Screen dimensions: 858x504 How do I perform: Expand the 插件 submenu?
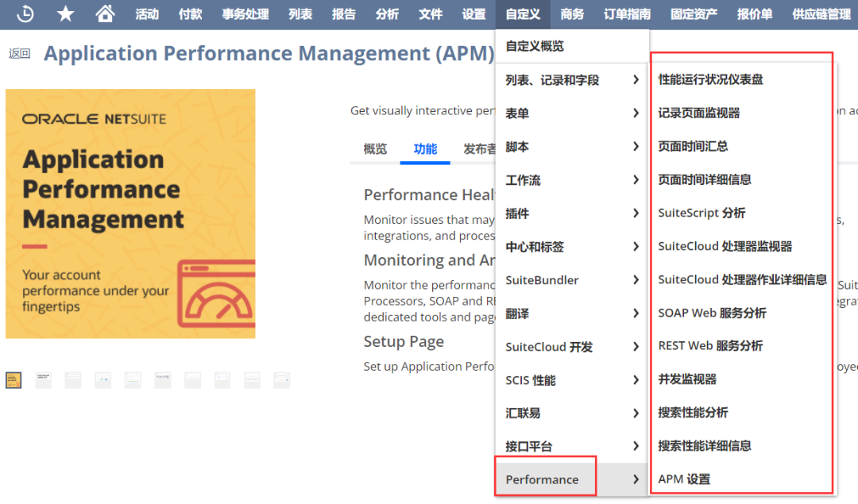point(572,214)
